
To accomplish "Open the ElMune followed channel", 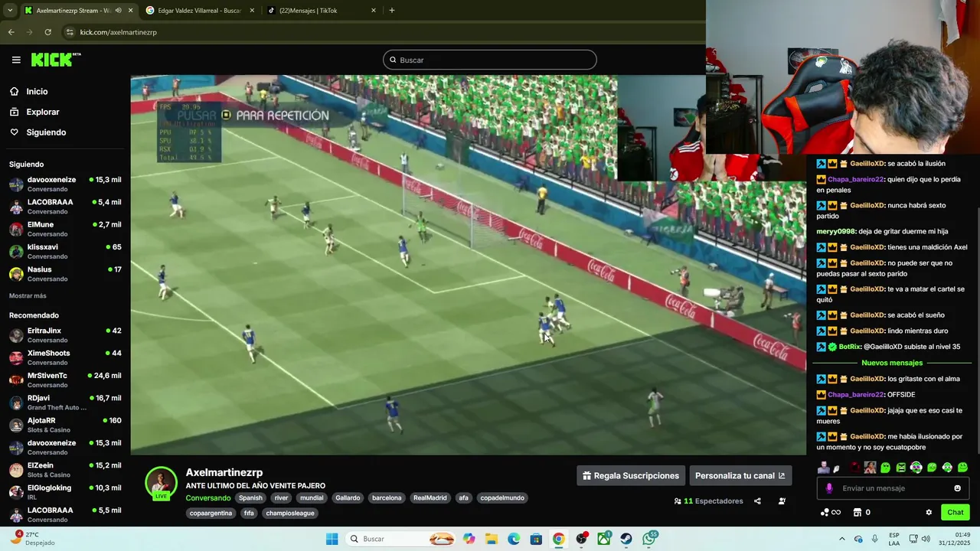I will coord(65,229).
